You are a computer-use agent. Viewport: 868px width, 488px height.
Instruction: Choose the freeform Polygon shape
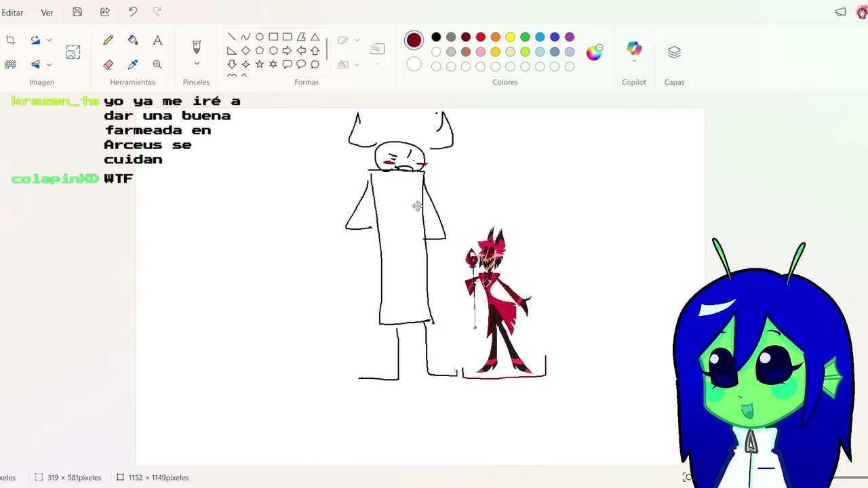[x=301, y=37]
